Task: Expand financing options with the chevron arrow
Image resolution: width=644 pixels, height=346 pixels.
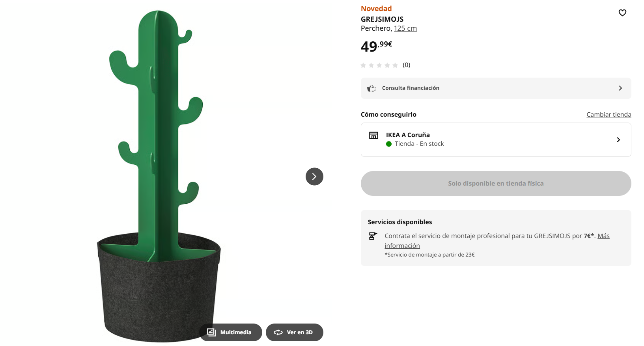Action: (620, 88)
